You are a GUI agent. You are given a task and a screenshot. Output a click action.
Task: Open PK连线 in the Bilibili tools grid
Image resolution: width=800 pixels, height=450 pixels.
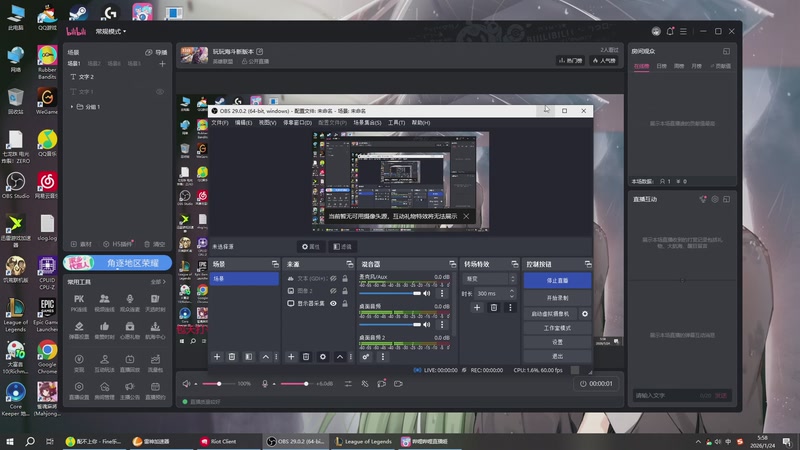click(x=79, y=303)
